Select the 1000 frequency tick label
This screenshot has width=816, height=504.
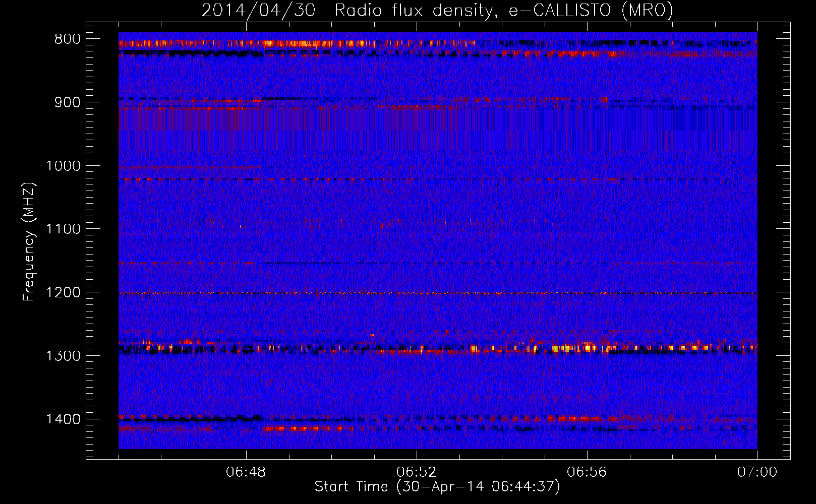(63, 166)
